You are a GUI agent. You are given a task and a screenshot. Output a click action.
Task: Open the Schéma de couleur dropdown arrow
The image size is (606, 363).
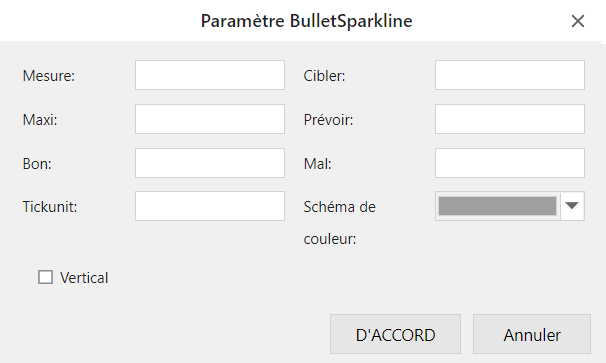coord(572,206)
